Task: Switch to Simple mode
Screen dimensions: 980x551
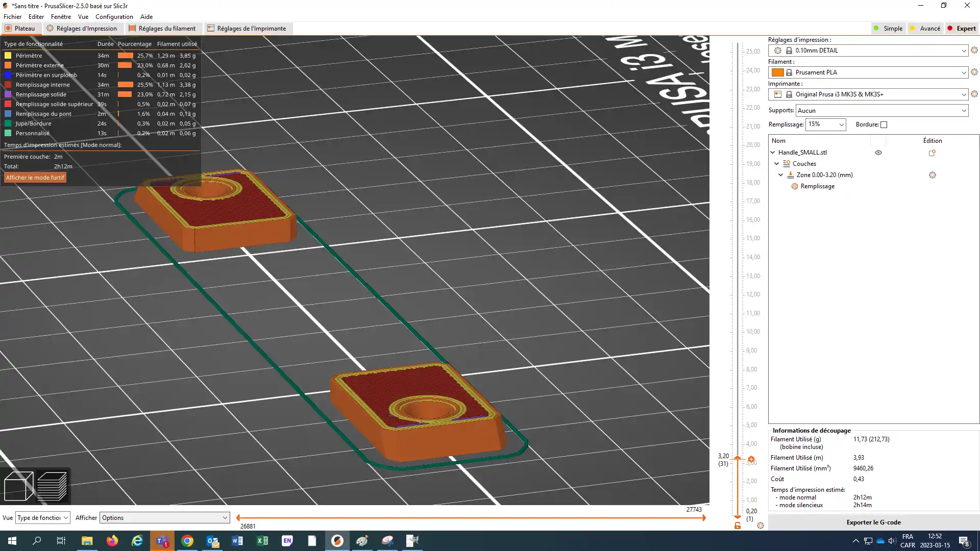Action: pos(888,29)
